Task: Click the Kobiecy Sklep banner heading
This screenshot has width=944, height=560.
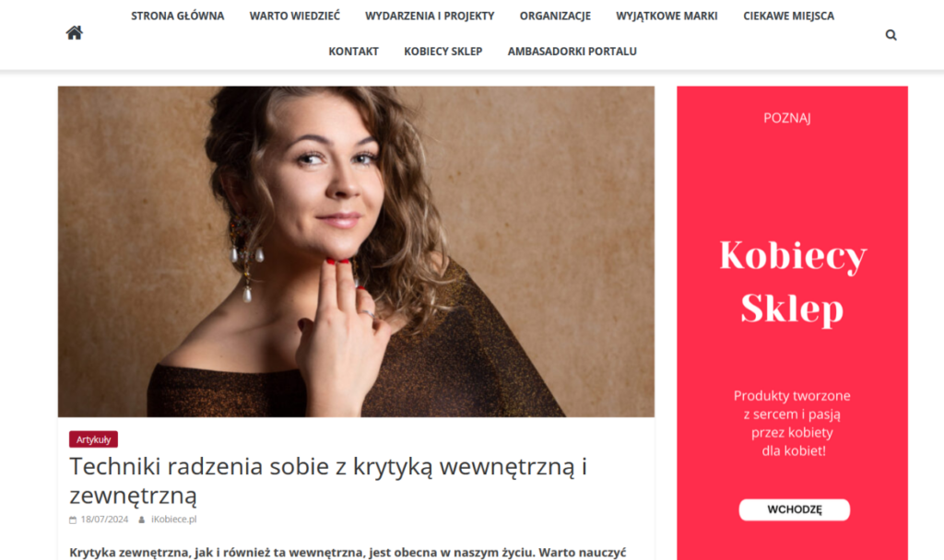Action: tap(793, 282)
